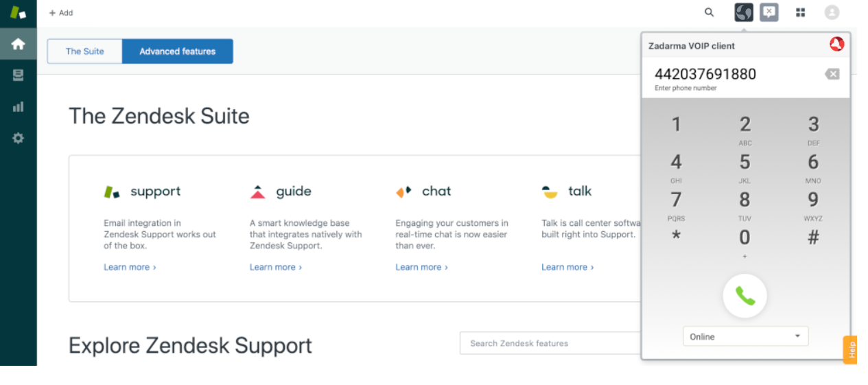Click the chat notification icon in header

769,12
